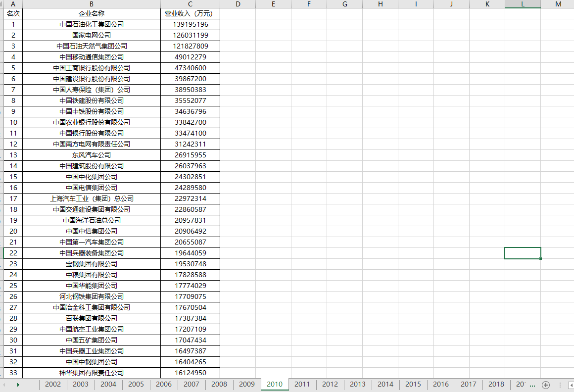Select cell 中国海洋石油总公司

pyautogui.click(x=92, y=220)
